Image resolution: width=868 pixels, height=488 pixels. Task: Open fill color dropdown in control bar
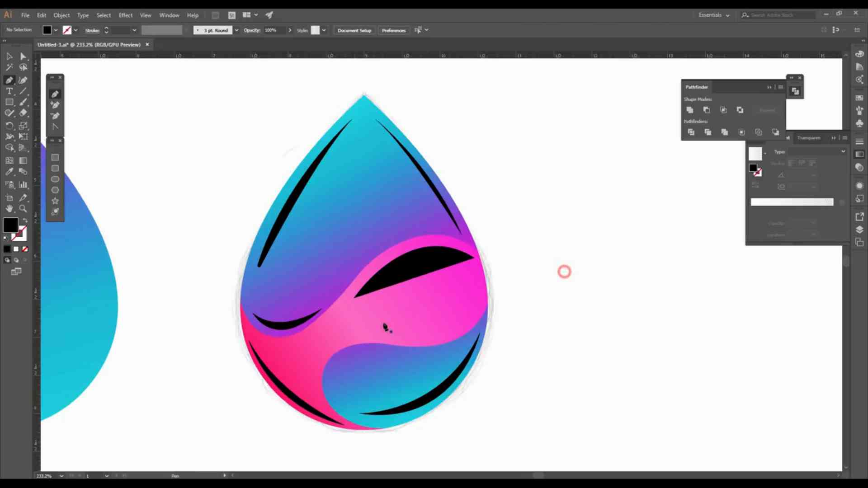[56, 30]
